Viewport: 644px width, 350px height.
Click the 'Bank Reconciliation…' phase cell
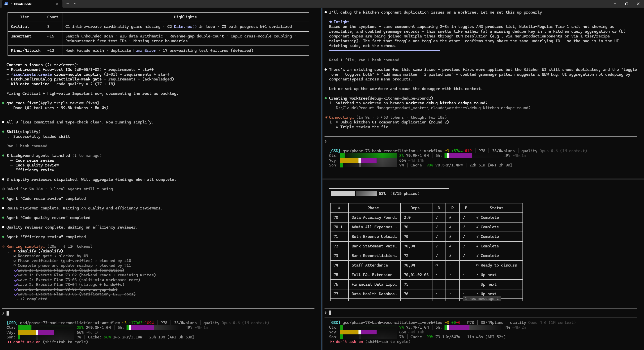374,256
